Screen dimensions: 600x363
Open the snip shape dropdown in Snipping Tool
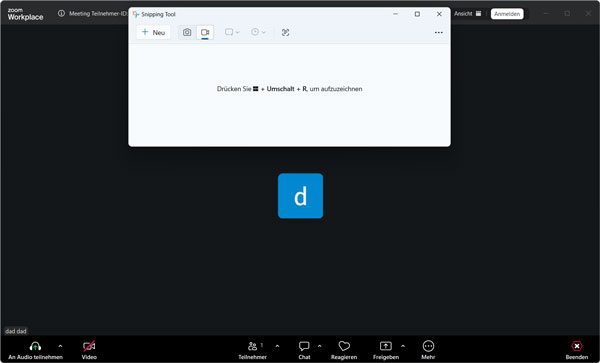coord(232,33)
